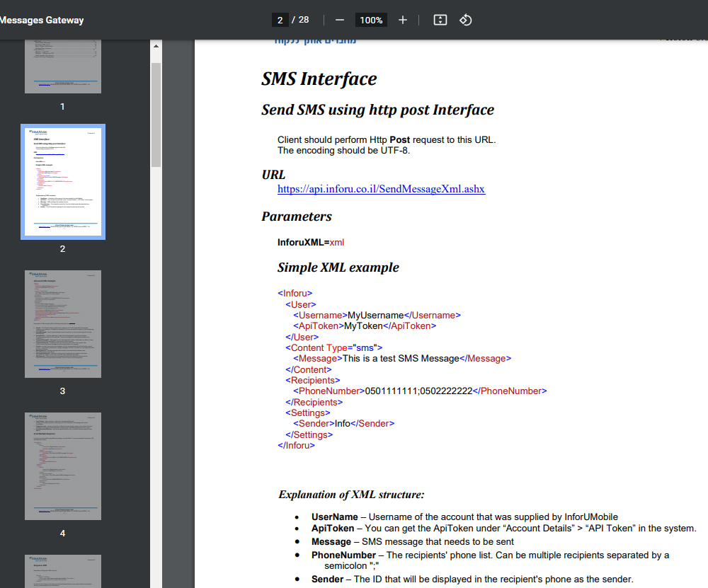708x588 pixels.
Task: Jump to page 3 thumbnail
Action: pyautogui.click(x=63, y=324)
